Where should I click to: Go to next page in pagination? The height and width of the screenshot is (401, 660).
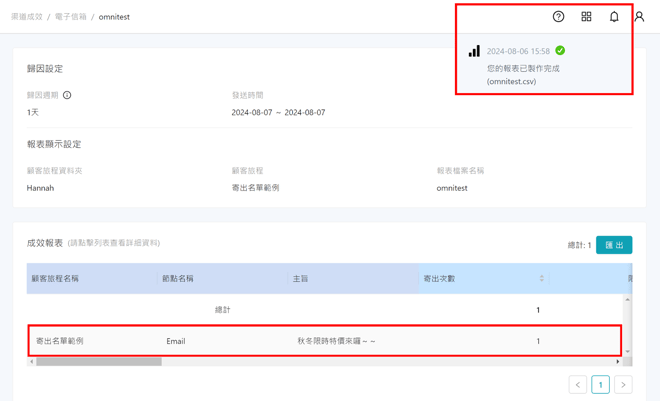click(x=623, y=384)
